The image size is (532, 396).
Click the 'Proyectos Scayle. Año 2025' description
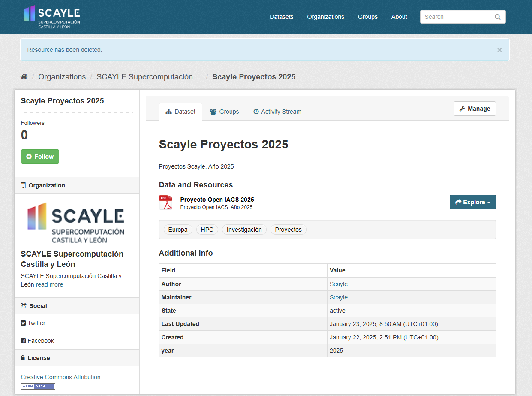click(196, 166)
